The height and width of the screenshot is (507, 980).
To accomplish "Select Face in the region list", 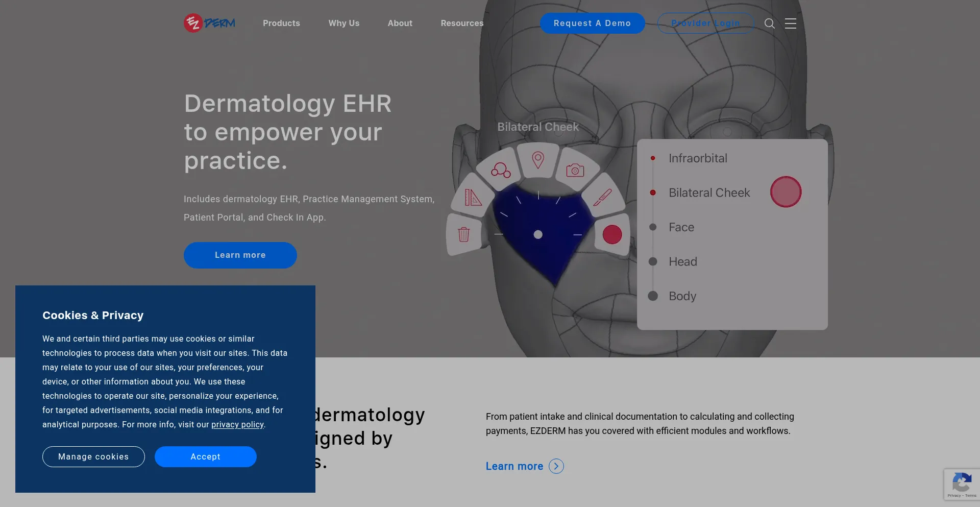I will click(681, 227).
